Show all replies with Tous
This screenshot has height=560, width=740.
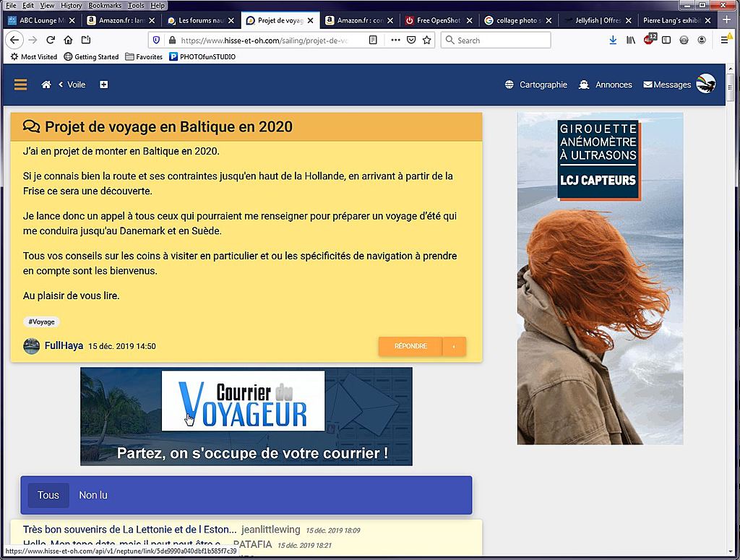(48, 495)
